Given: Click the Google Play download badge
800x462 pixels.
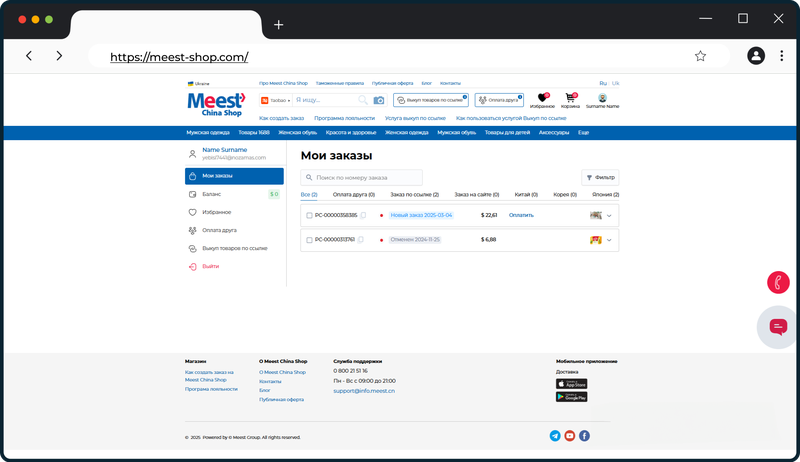Looking at the screenshot, I should 571,397.
